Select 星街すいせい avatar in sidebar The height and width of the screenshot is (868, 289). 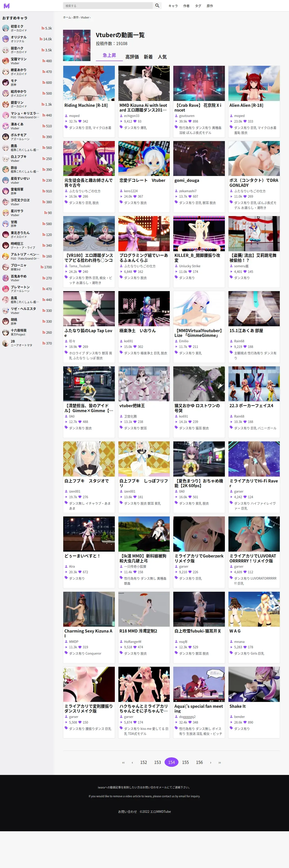pyautogui.click(x=5, y=180)
